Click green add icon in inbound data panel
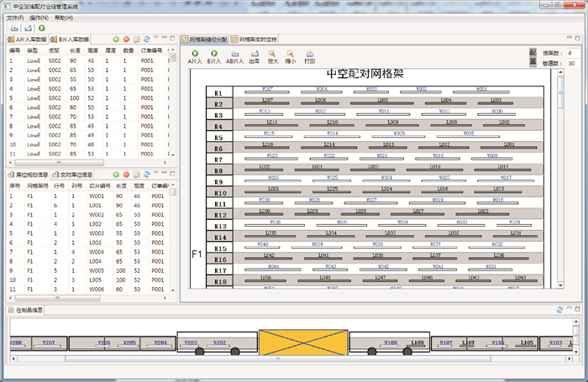Image resolution: width=588 pixels, height=382 pixels. tap(116, 39)
